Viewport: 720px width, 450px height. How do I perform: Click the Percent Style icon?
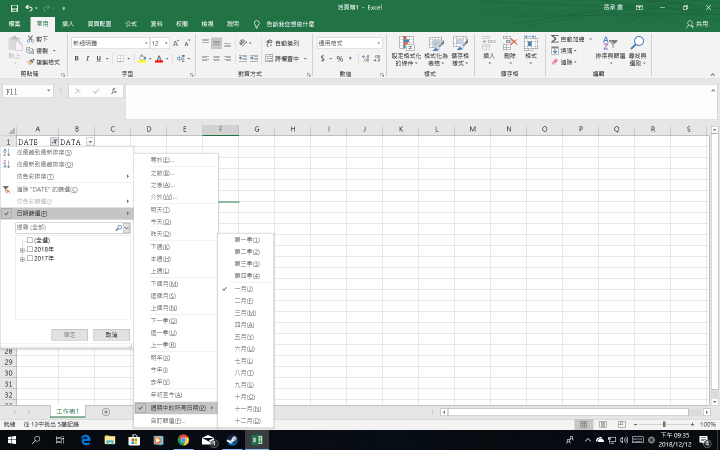pos(340,59)
